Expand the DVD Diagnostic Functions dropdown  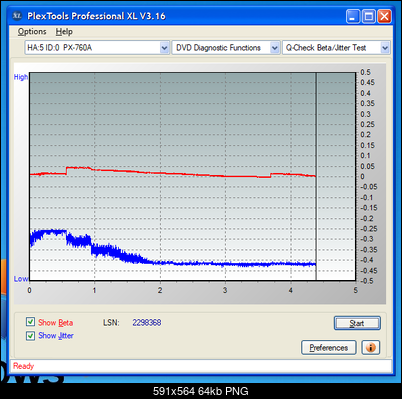click(x=274, y=48)
